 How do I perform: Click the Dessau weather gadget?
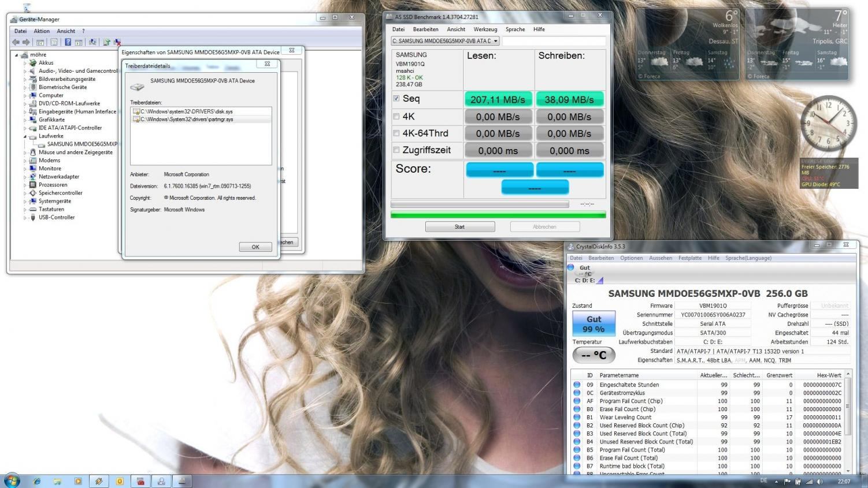(x=688, y=44)
